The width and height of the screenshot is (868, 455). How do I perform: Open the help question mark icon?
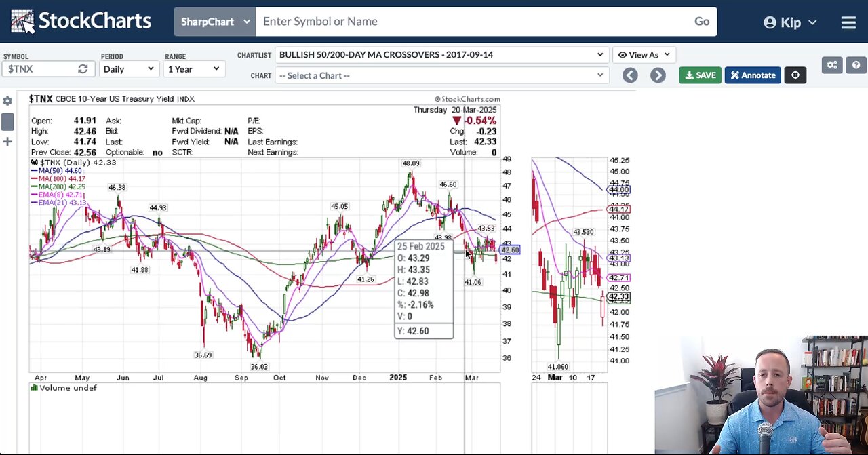click(x=856, y=65)
